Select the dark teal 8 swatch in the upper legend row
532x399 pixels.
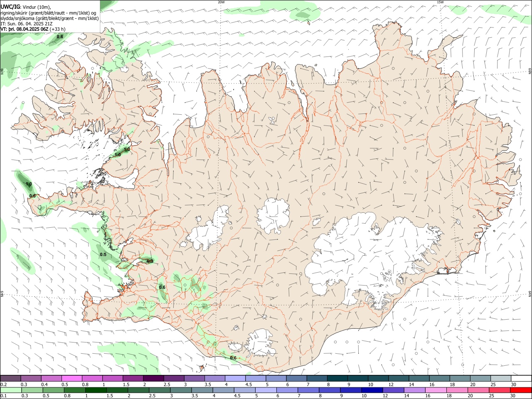click(337, 379)
